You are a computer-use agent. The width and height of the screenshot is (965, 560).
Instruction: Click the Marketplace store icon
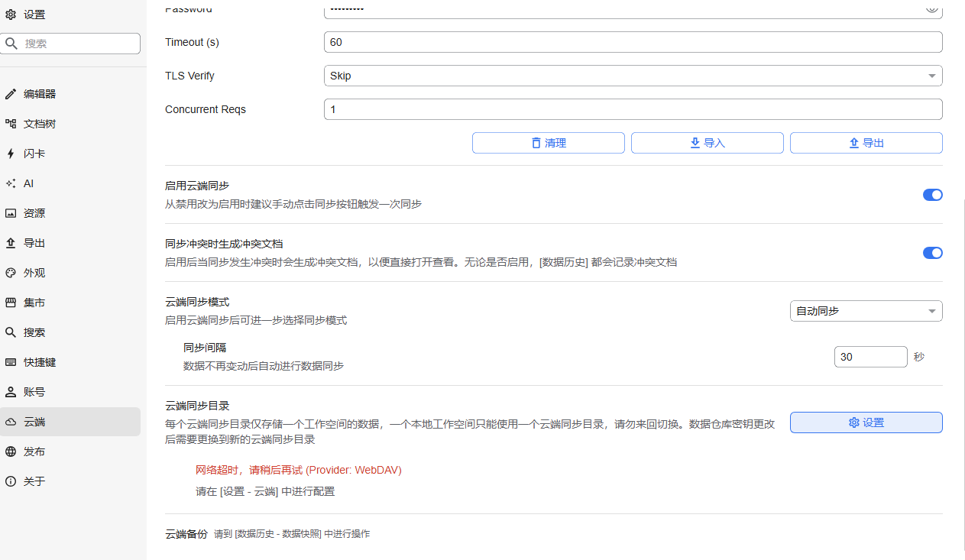click(x=11, y=303)
